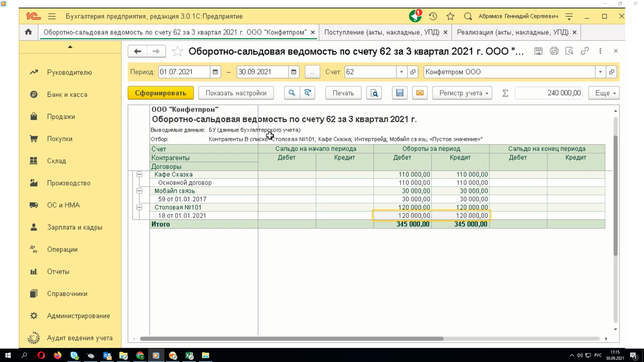Viewport: 644px width, 362px height.
Task: Click Показать настройки button
Action: (236, 93)
